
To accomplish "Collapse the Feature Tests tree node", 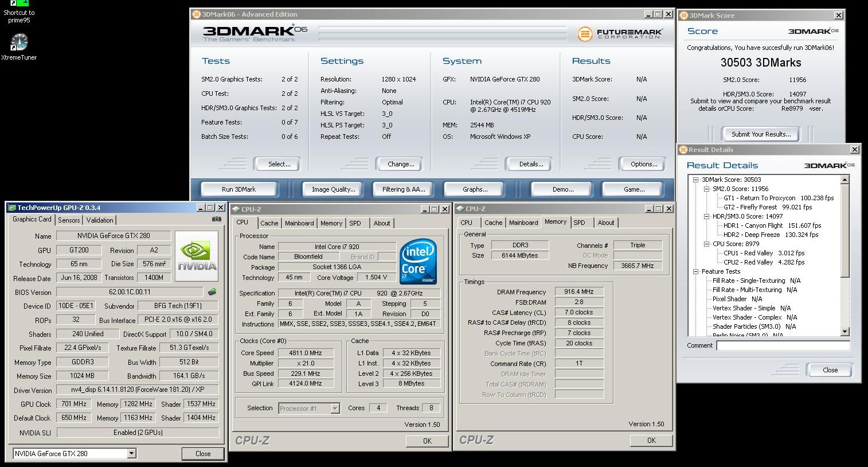I will tap(696, 271).
